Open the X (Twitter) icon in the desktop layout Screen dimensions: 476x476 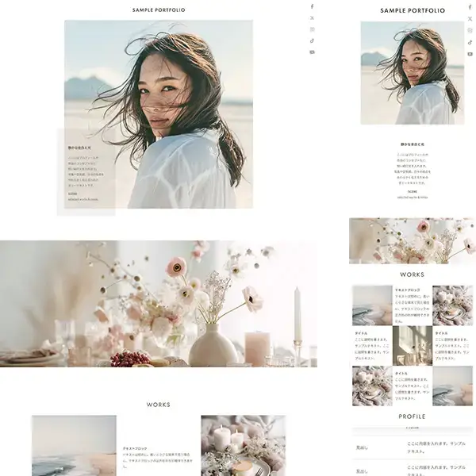point(313,17)
